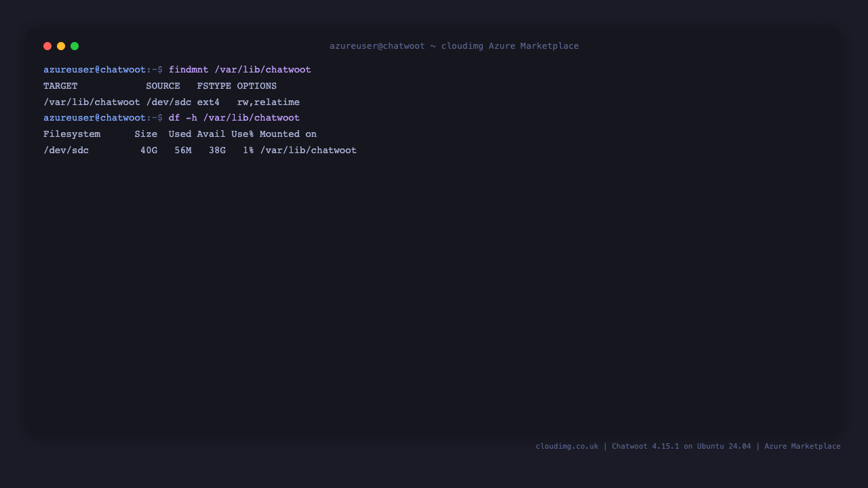The height and width of the screenshot is (488, 868).
Task: Click the Size column header
Action: coord(146,134)
